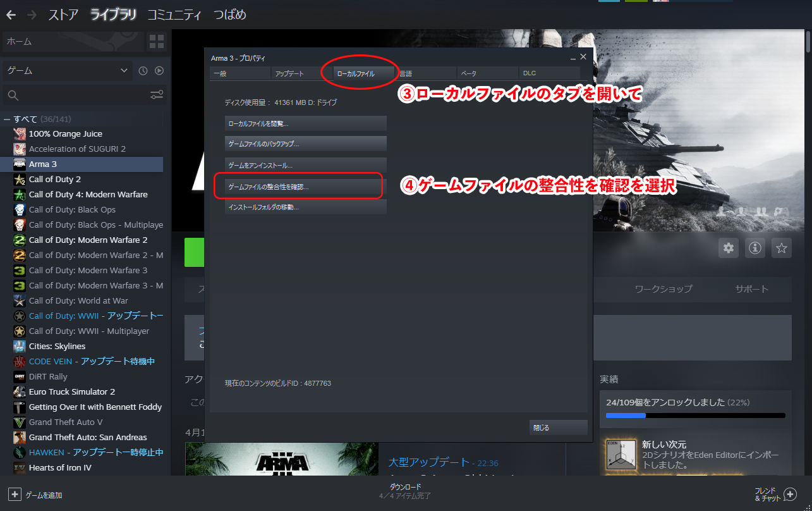Open the つばめ profile menu

pos(229,15)
